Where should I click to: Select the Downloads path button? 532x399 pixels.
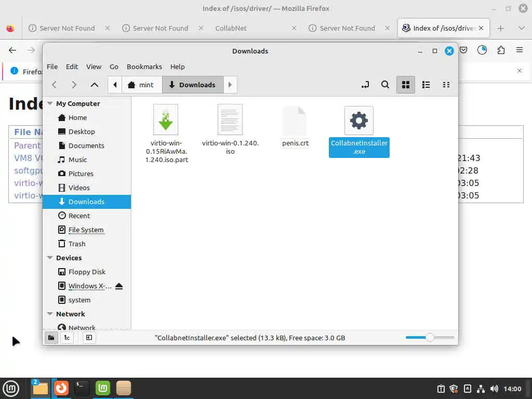pyautogui.click(x=192, y=85)
